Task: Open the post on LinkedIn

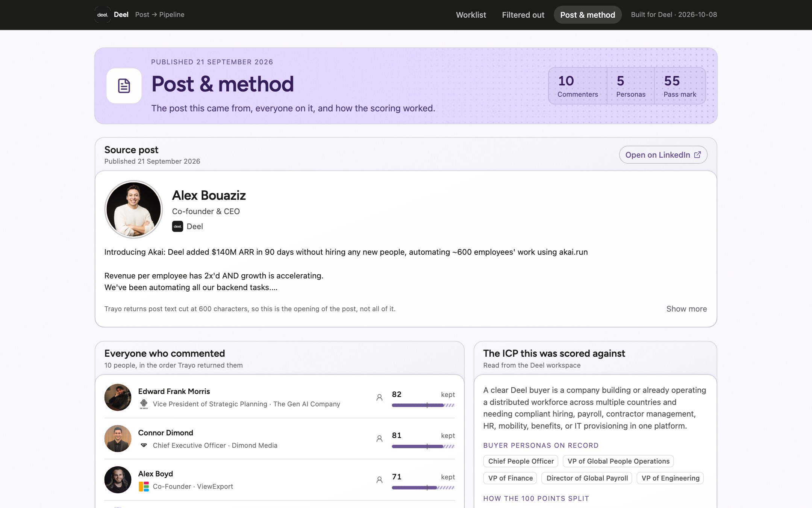Action: tap(663, 155)
